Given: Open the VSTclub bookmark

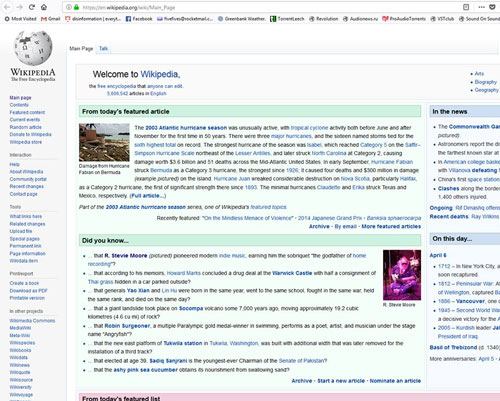Looking at the screenshot, I should (x=442, y=19).
